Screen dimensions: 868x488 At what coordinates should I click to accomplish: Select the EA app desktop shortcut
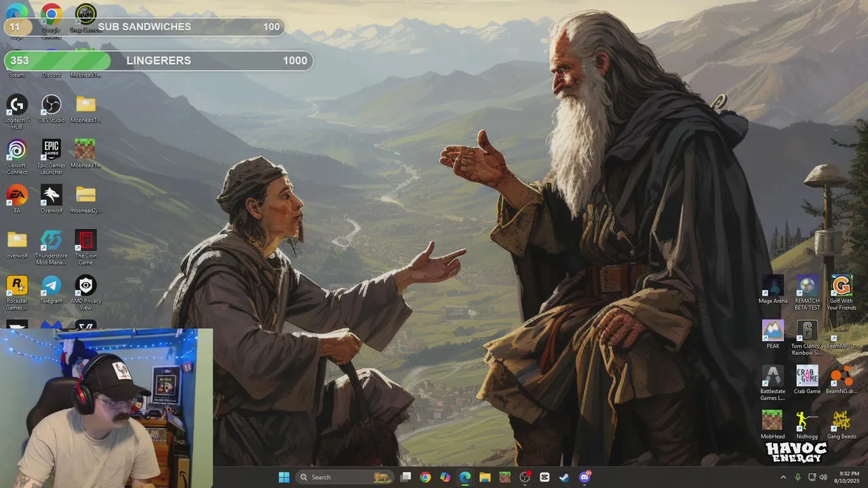tap(17, 199)
